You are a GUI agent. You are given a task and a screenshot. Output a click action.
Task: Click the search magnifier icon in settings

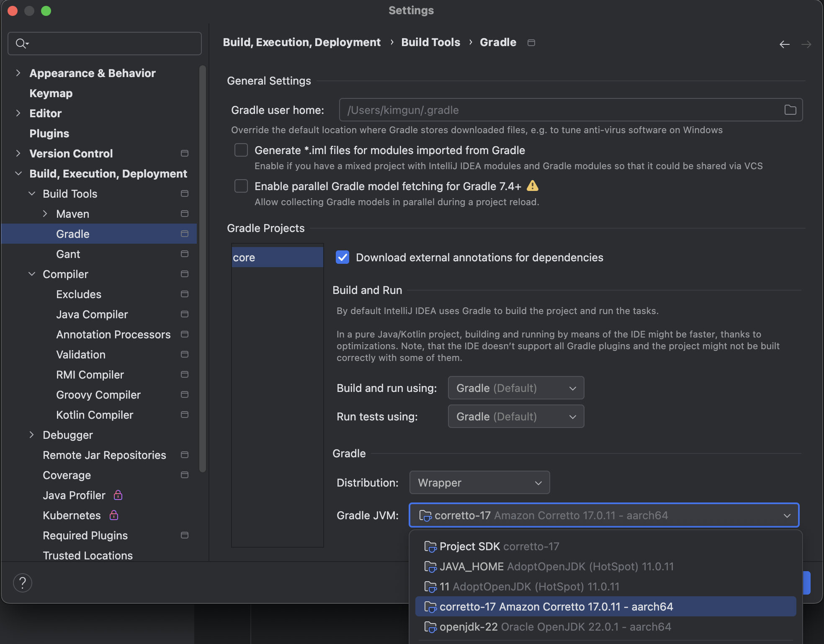(x=21, y=43)
